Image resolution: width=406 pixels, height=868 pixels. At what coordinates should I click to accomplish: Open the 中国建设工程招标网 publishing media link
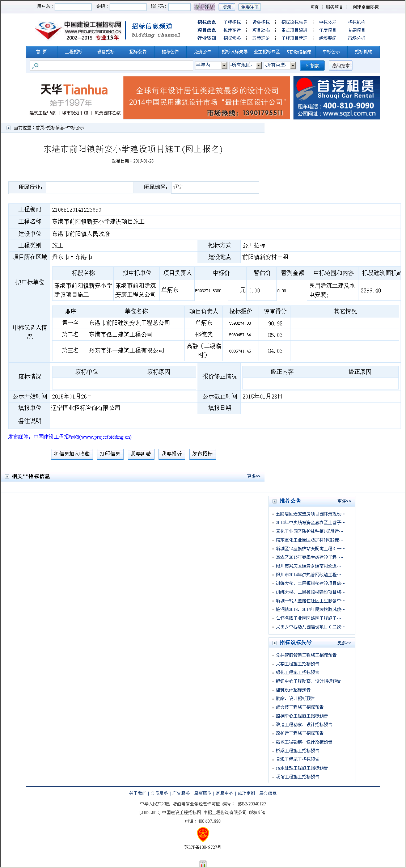(x=83, y=437)
